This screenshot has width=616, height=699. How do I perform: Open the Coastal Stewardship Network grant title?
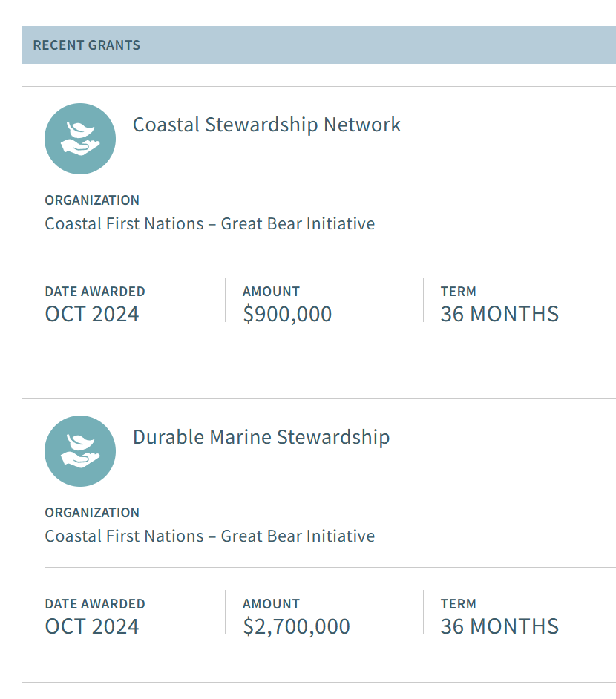[266, 125]
